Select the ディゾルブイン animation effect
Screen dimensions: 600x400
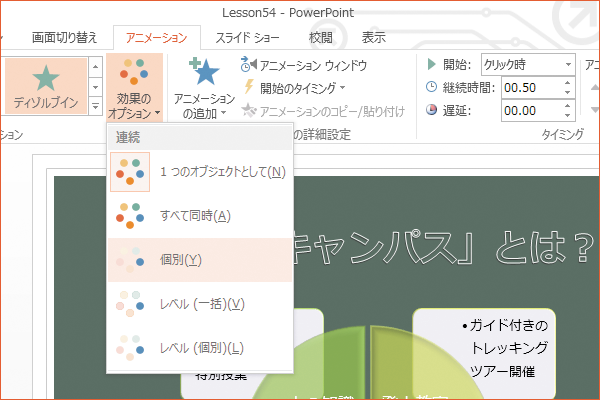46,86
